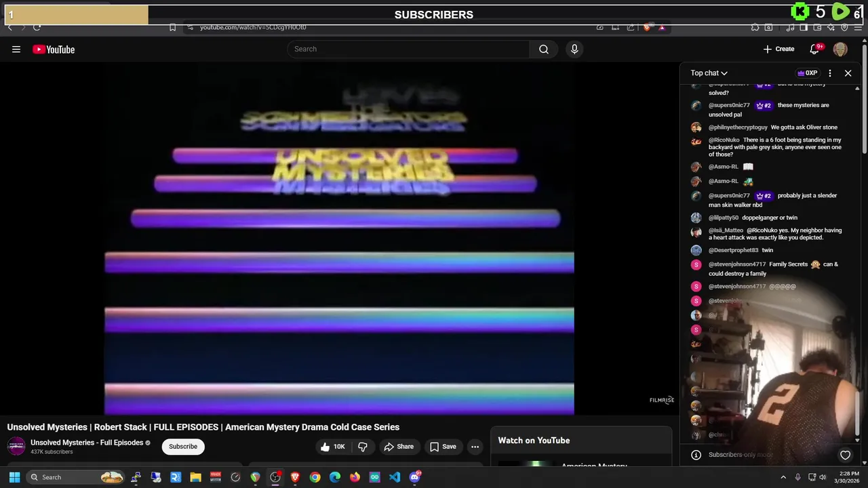Click the Create button
The image size is (868, 488).
click(x=778, y=49)
